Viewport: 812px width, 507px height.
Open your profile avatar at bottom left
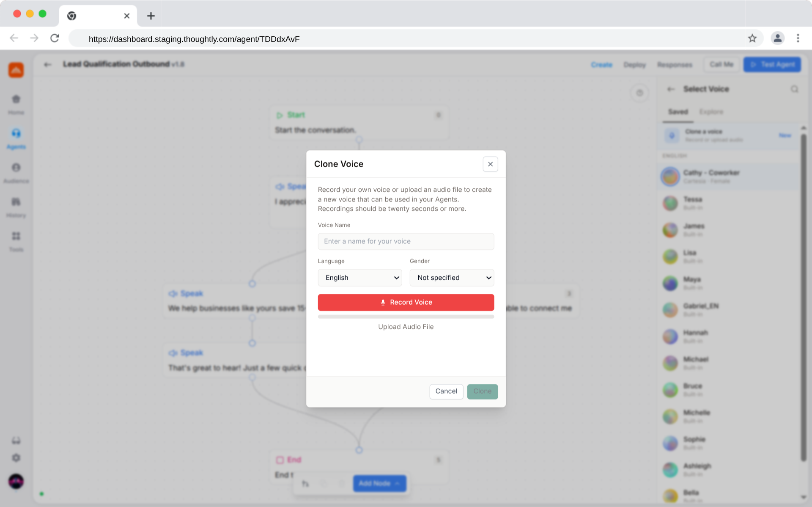[16, 482]
